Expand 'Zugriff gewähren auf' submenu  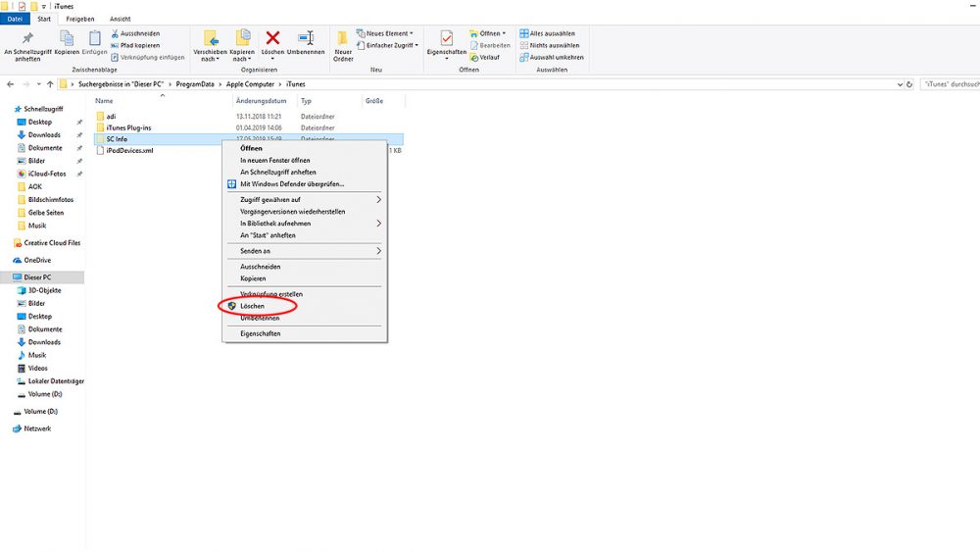pyautogui.click(x=305, y=199)
